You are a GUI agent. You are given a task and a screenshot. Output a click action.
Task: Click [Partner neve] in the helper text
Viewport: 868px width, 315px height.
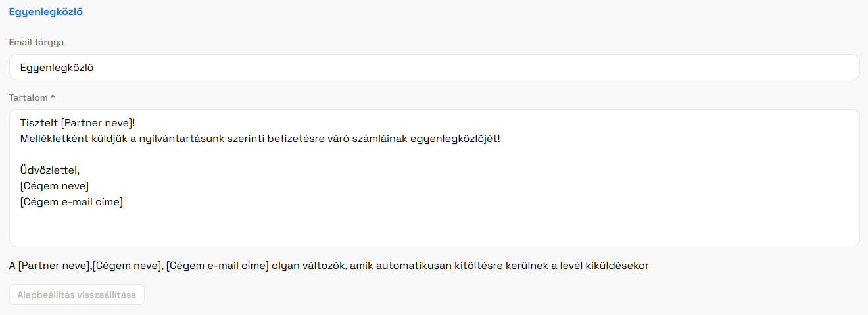(x=54, y=266)
